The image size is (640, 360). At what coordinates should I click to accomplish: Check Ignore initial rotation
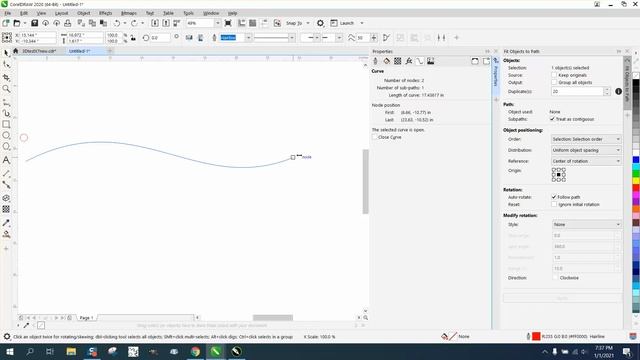tap(554, 204)
